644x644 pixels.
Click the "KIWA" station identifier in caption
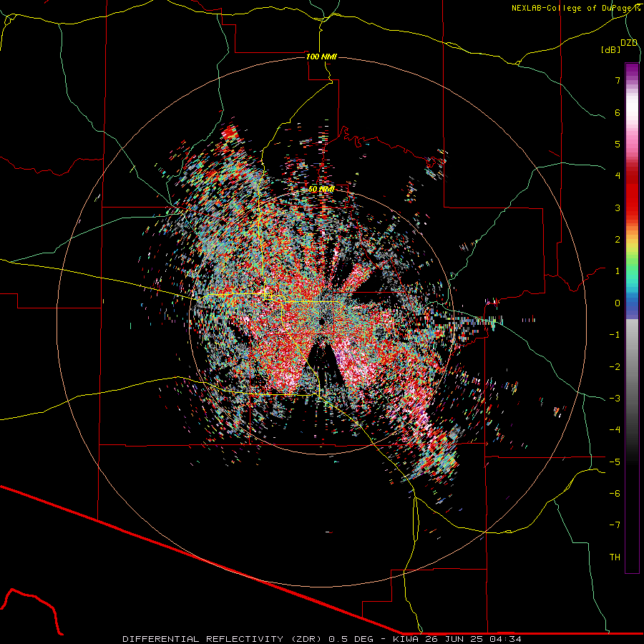406,639
